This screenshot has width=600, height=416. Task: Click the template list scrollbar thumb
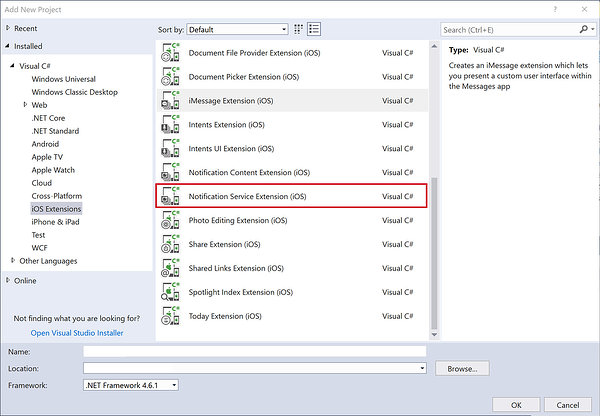434,253
